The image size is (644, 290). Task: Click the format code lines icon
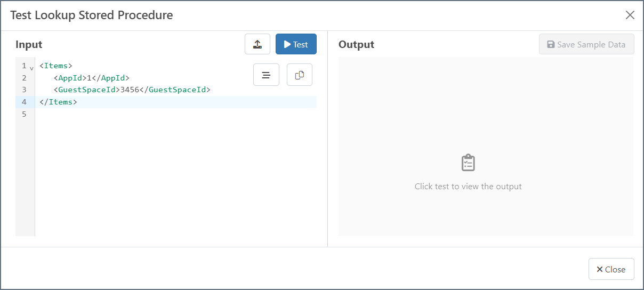[x=266, y=75]
